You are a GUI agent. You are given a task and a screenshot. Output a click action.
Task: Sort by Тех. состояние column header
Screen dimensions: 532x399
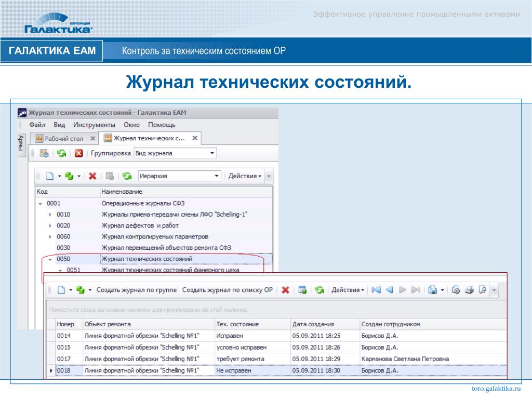point(253,324)
